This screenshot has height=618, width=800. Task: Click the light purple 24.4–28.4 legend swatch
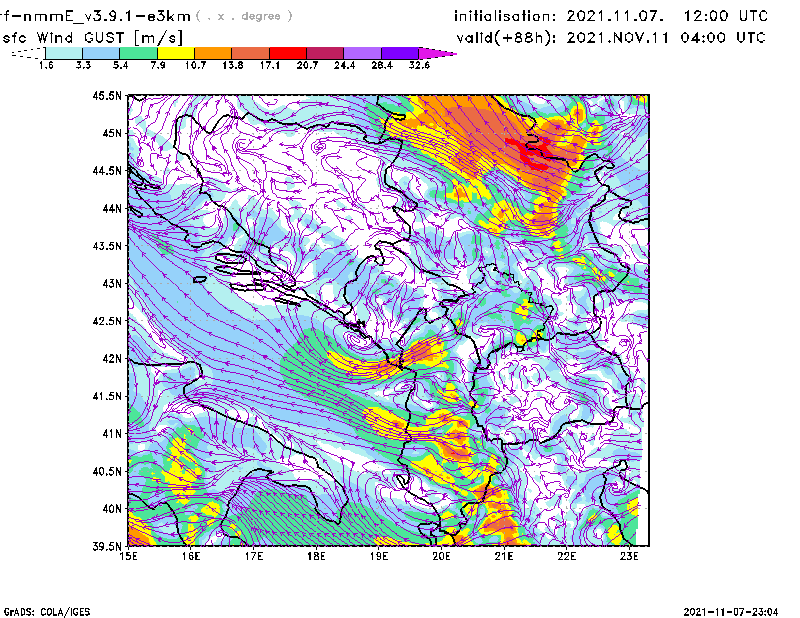point(363,53)
